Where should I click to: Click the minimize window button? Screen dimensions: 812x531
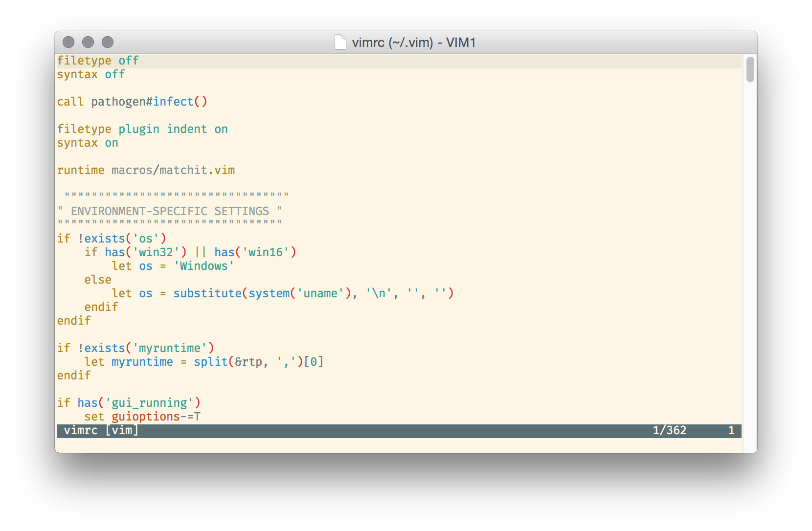click(x=88, y=42)
